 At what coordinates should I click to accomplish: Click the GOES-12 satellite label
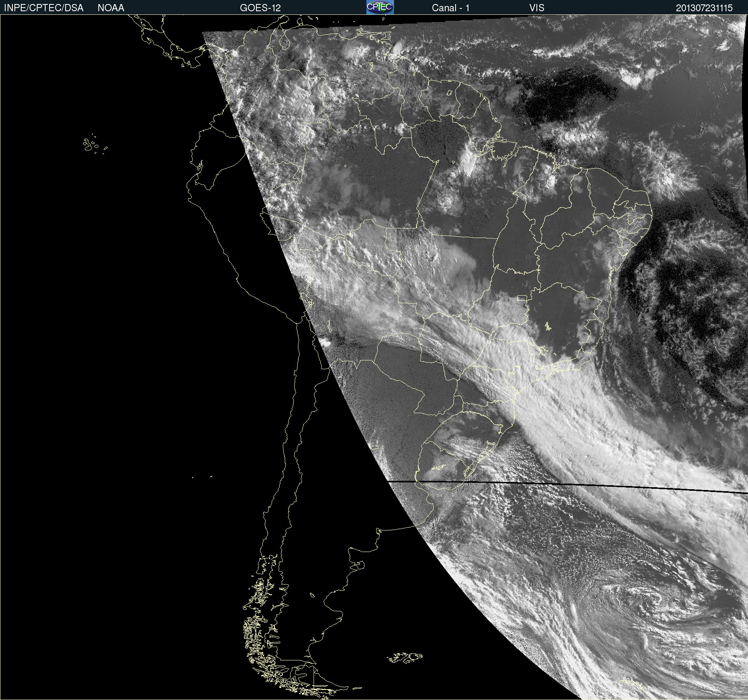(x=260, y=8)
